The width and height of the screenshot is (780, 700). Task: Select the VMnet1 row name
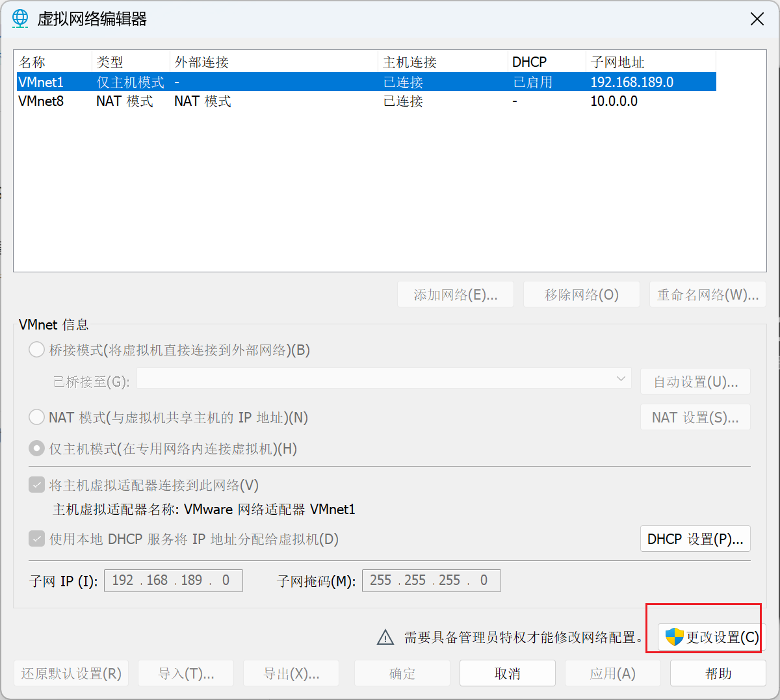pyautogui.click(x=41, y=82)
